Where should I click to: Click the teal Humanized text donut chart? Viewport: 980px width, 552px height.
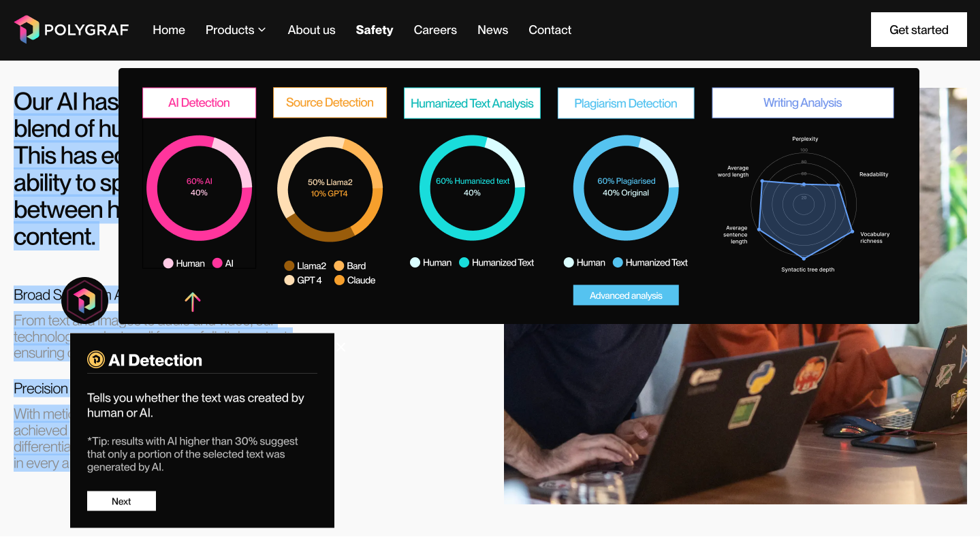pos(472,188)
